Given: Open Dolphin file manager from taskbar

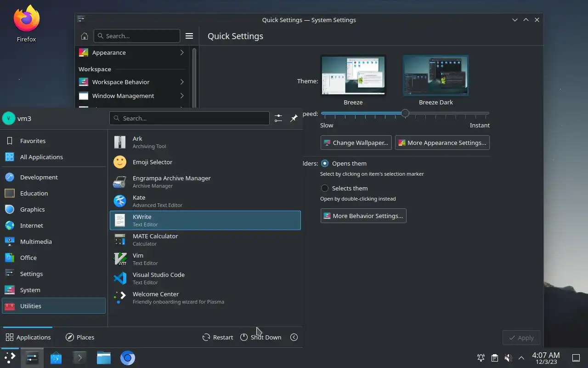Looking at the screenshot, I should pyautogui.click(x=104, y=358).
